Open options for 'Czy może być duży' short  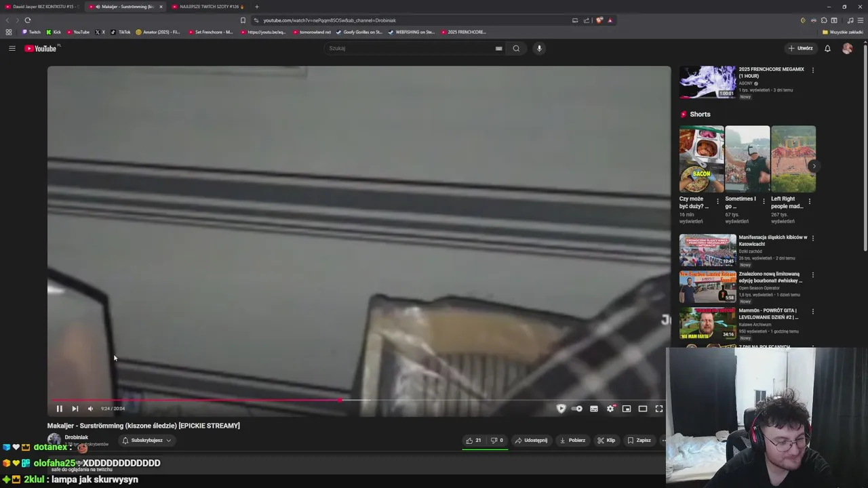click(718, 201)
